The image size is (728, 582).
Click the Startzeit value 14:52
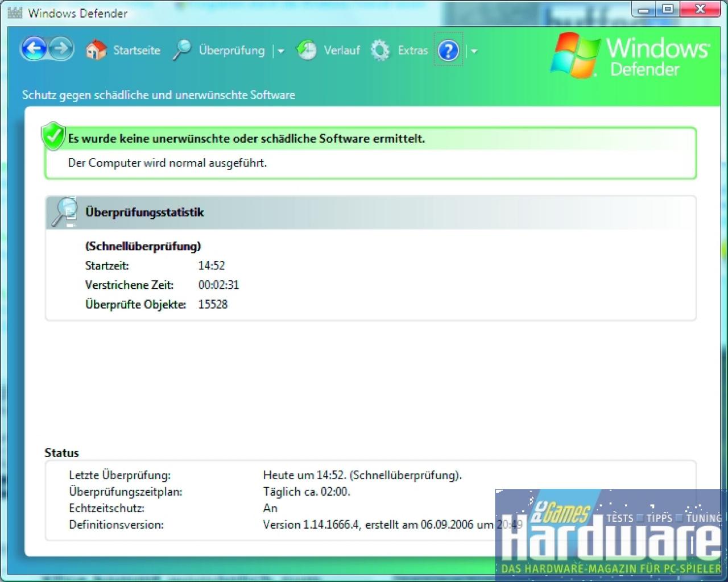tap(212, 265)
